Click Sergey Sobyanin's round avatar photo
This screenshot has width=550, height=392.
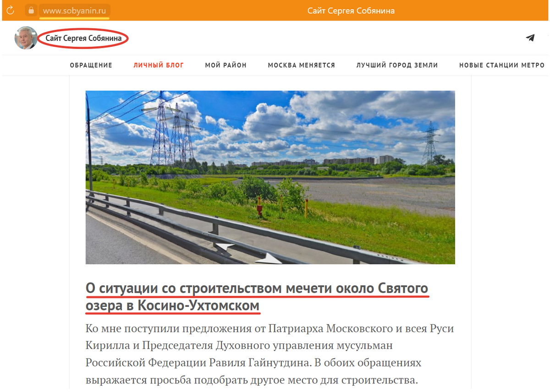26,38
